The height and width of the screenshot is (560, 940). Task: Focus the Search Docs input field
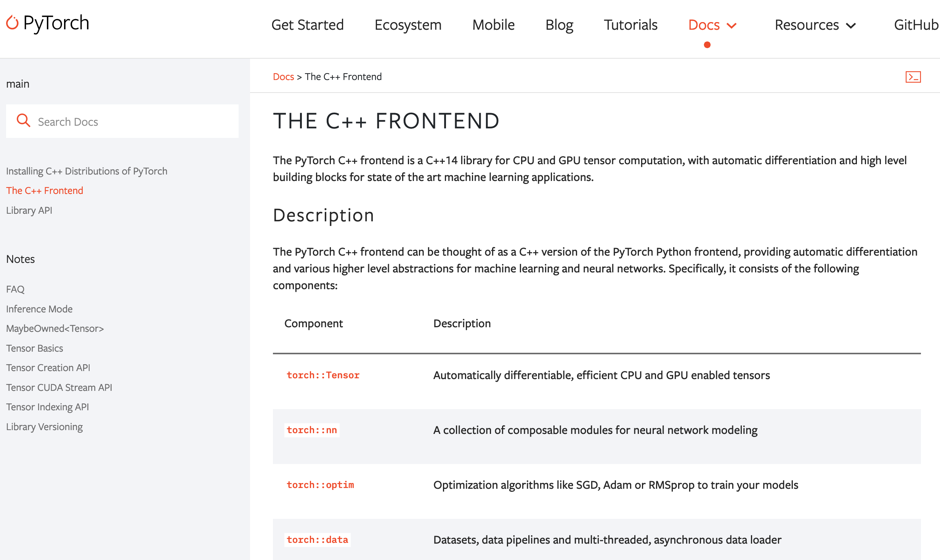(130, 122)
